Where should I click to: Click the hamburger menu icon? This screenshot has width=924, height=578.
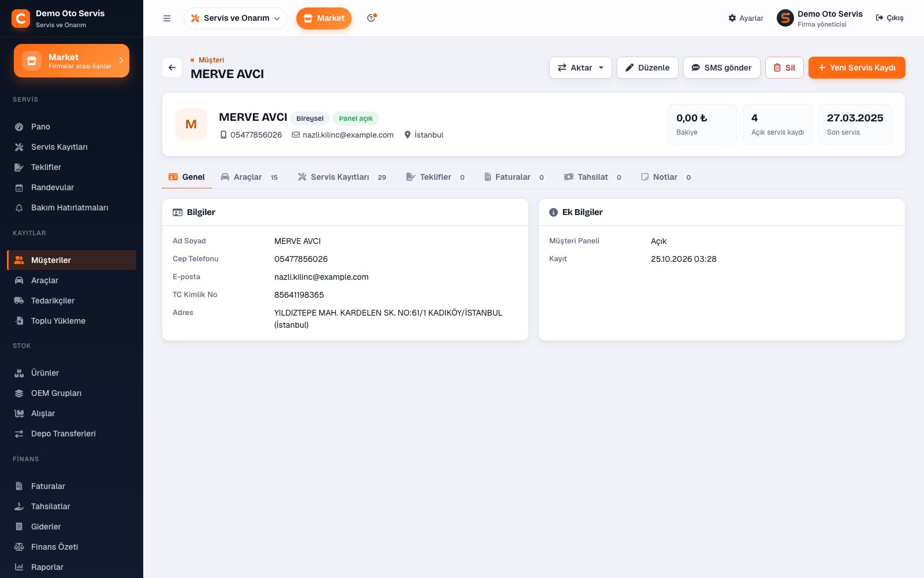167,18
